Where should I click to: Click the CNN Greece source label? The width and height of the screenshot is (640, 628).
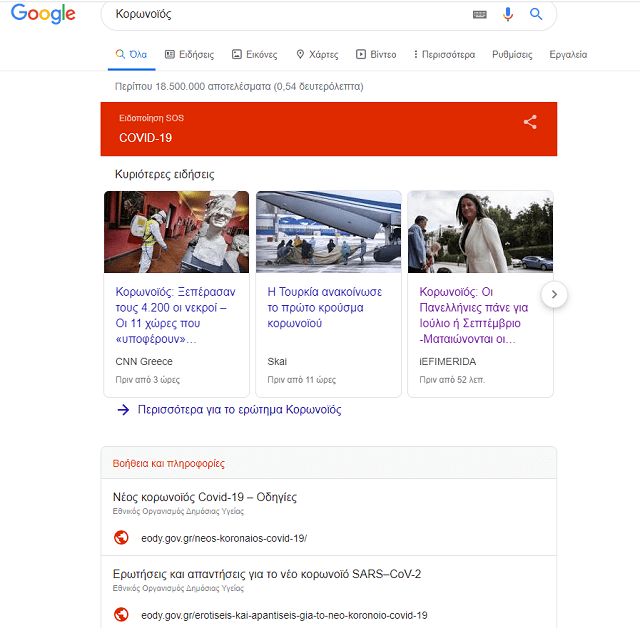[144, 362]
